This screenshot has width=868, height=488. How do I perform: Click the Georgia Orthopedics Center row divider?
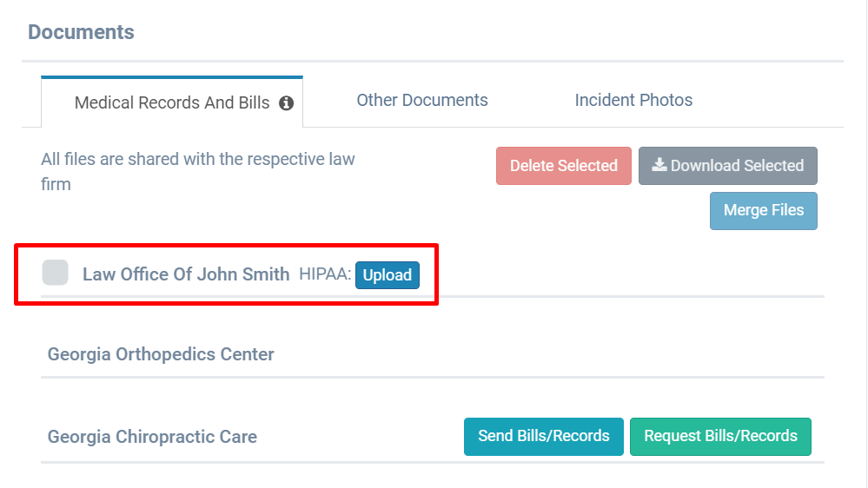tap(433, 378)
